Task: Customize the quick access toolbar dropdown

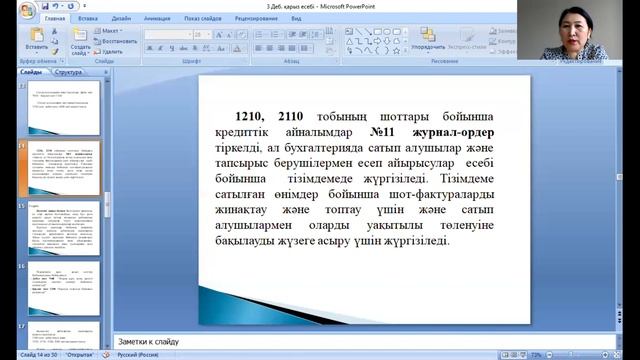Action: click(x=84, y=6)
